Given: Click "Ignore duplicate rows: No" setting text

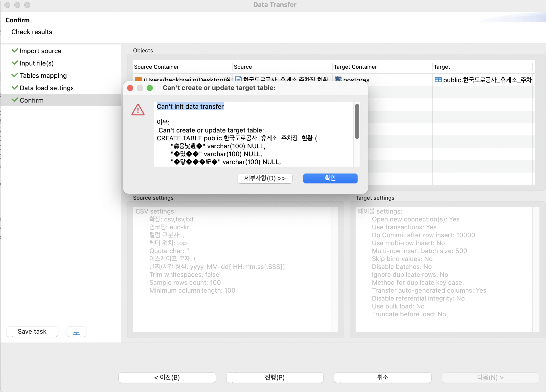Looking at the screenshot, I should (410, 275).
